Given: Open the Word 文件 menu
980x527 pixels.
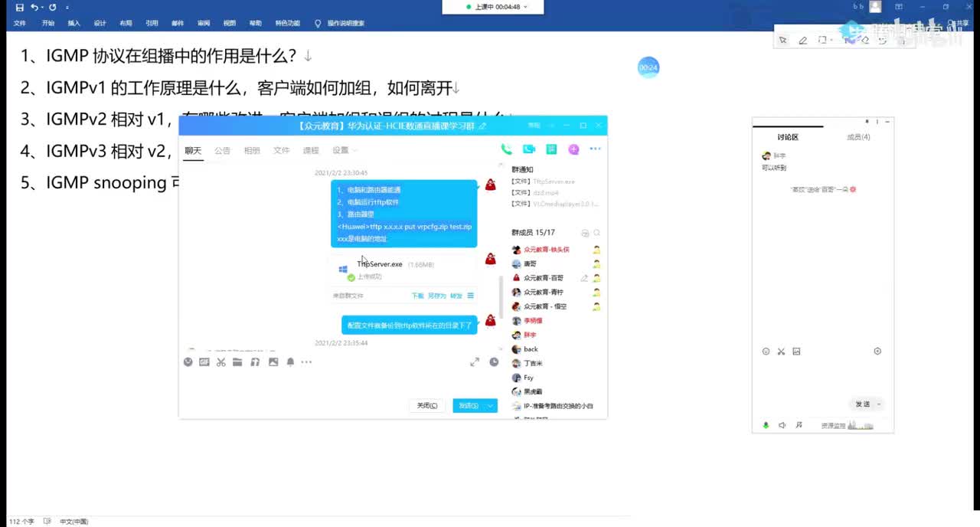Looking at the screenshot, I should [19, 23].
